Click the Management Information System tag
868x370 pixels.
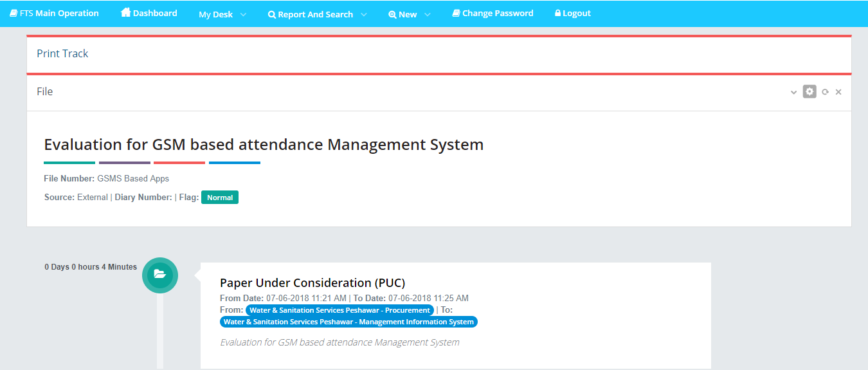point(348,322)
